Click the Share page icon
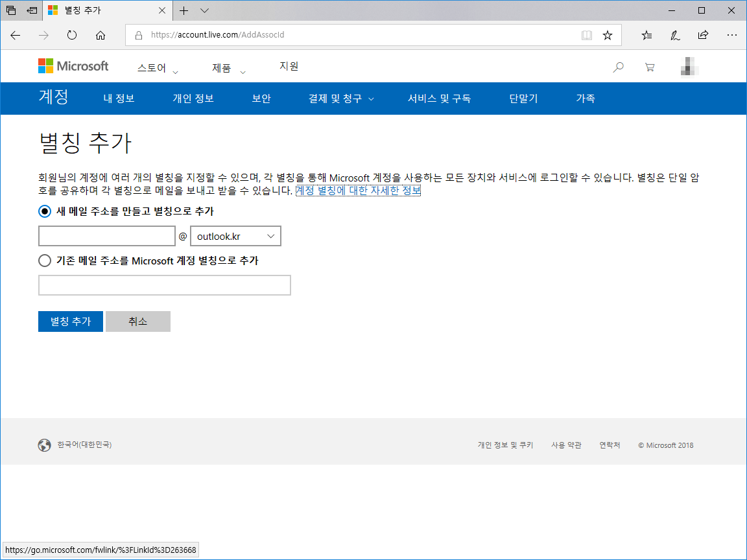747x560 pixels. pyautogui.click(x=703, y=35)
